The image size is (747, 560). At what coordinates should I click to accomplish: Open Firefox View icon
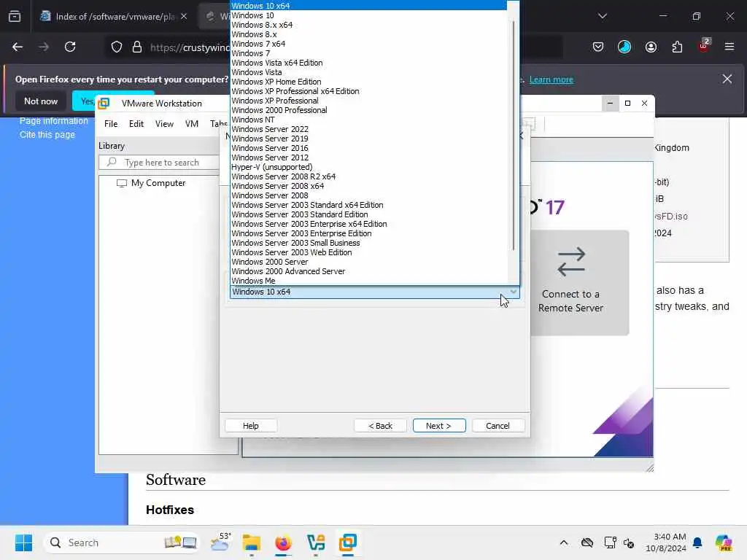pyautogui.click(x=15, y=17)
